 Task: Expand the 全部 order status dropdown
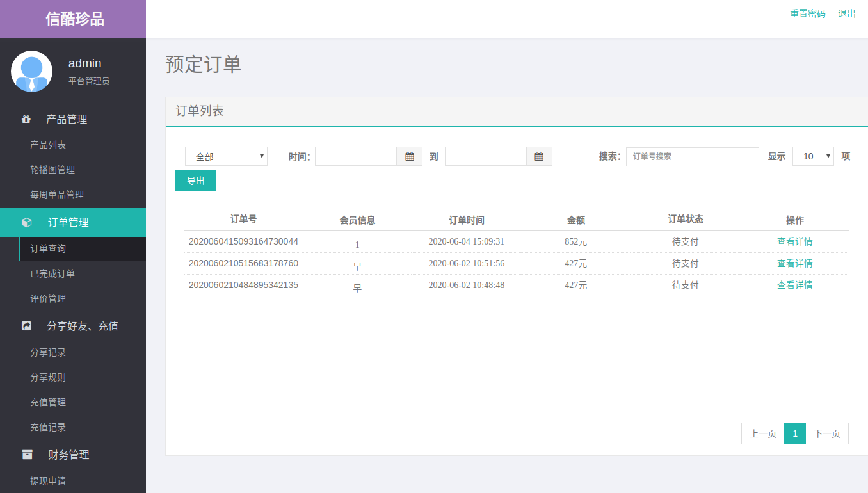click(226, 156)
